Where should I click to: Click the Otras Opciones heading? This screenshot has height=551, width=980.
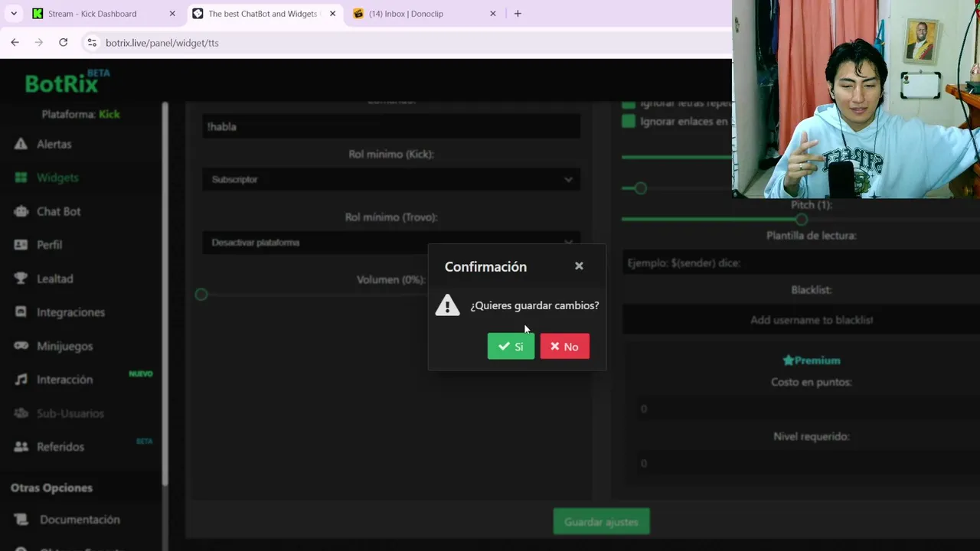[x=51, y=487]
